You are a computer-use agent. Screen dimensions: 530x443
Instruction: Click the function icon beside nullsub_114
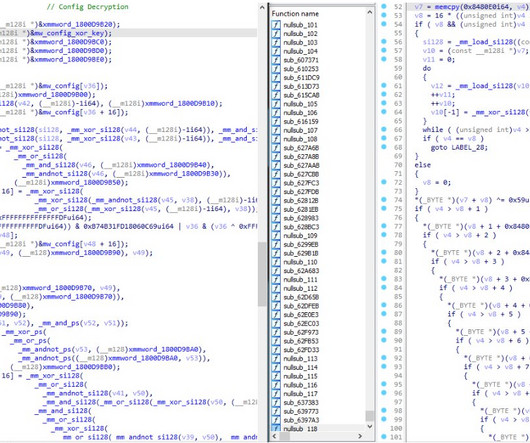tap(276, 368)
